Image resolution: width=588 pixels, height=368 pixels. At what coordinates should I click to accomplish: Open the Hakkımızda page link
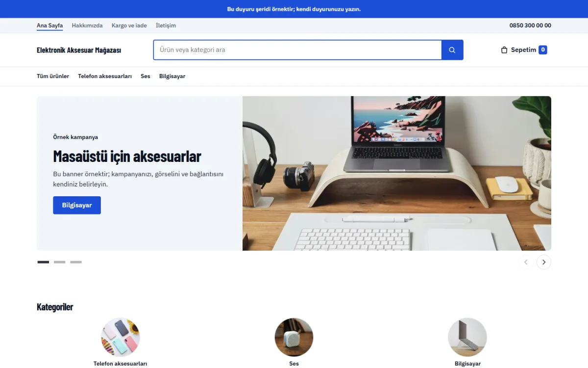[87, 26]
